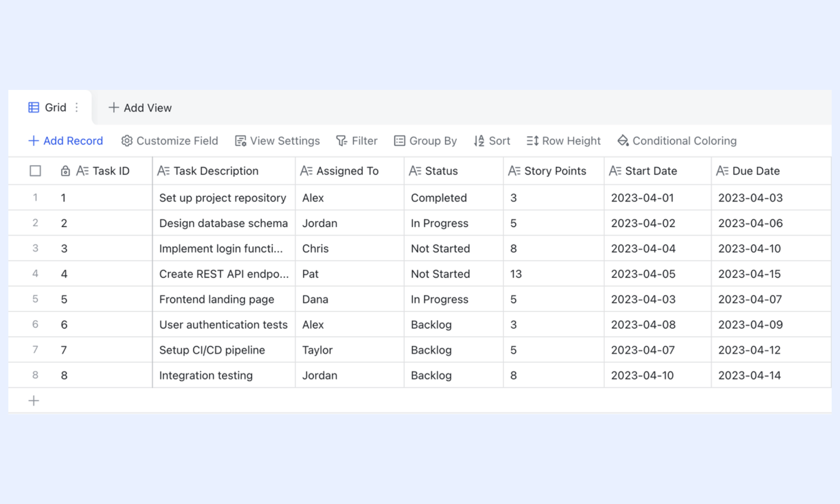Viewport: 840px width, 504px height.
Task: Click the due date cell 2023-04-15
Action: click(771, 274)
